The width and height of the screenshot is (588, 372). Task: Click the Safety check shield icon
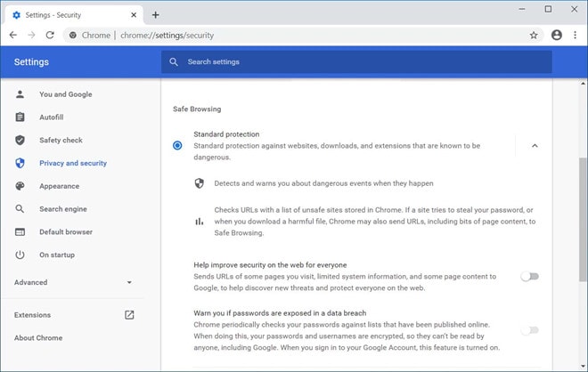pyautogui.click(x=20, y=140)
